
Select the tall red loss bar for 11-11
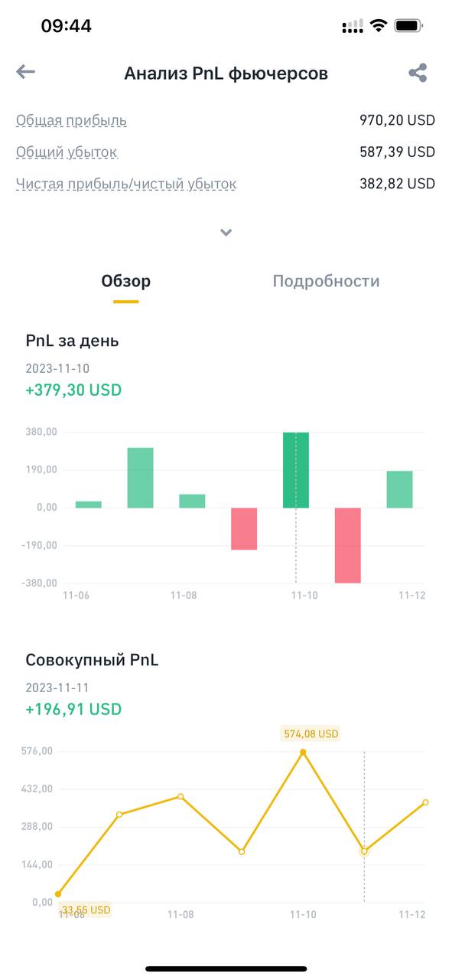pyautogui.click(x=348, y=545)
